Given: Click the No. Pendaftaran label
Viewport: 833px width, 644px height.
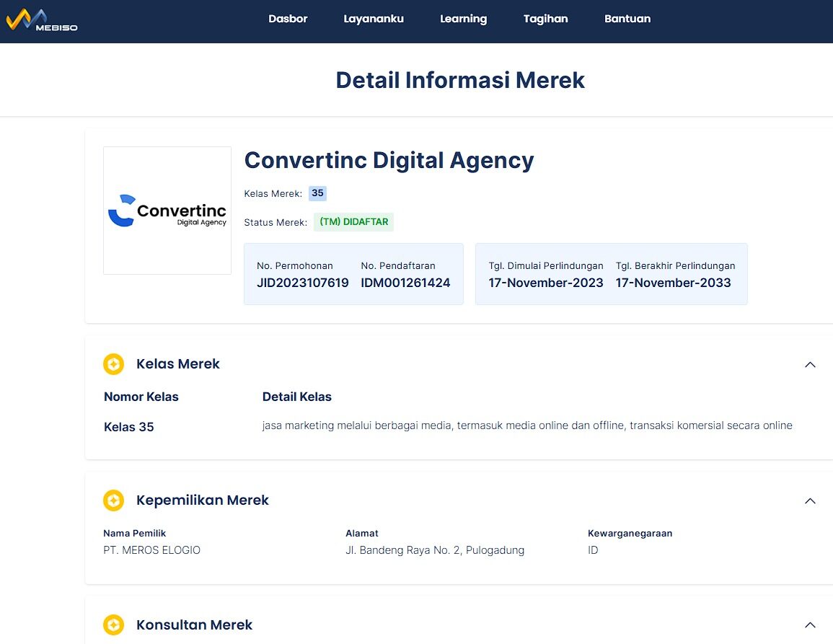Looking at the screenshot, I should point(398,265).
